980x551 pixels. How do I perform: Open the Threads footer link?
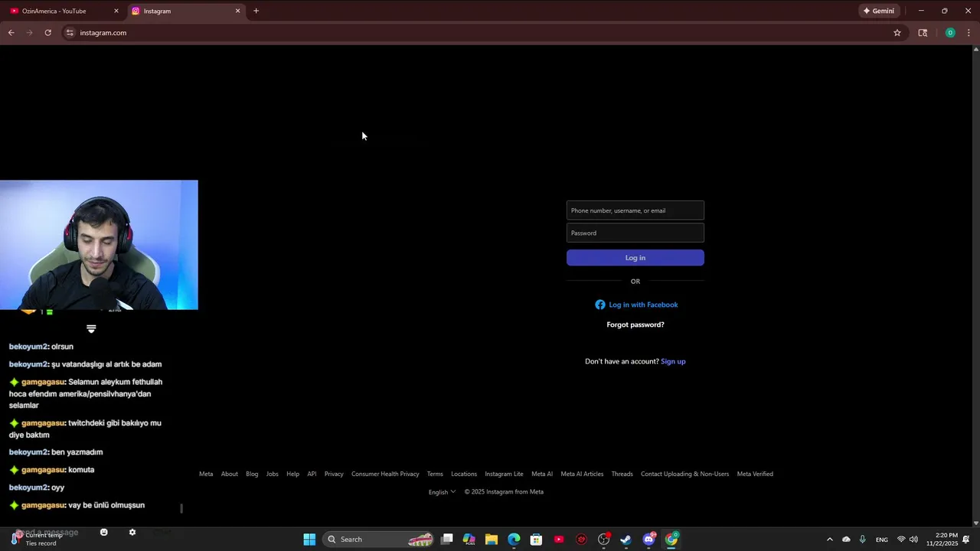(622, 474)
